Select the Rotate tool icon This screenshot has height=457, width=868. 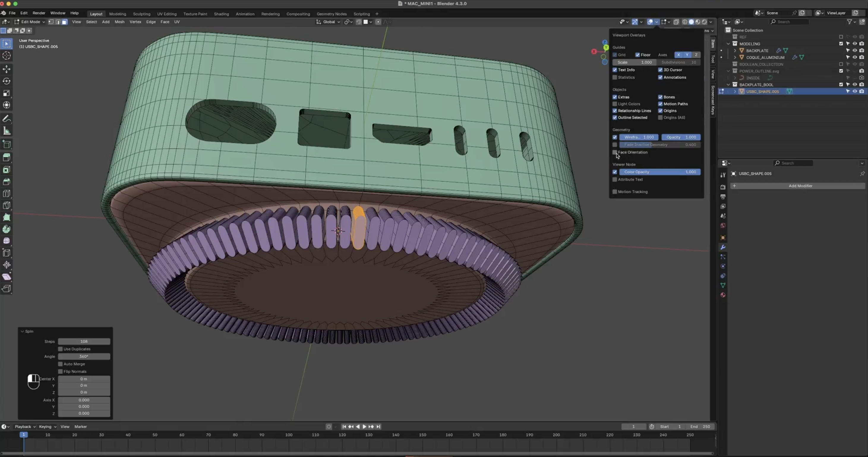[7, 81]
